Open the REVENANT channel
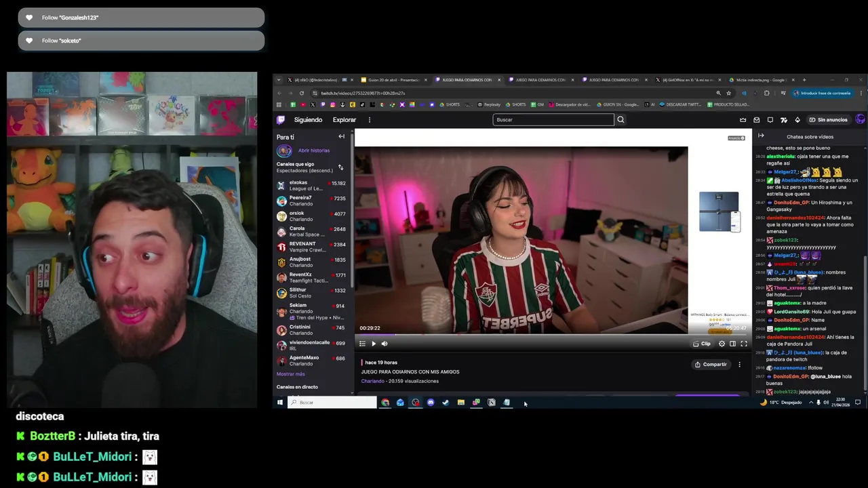Viewport: 868px width, 488px height. (311, 247)
